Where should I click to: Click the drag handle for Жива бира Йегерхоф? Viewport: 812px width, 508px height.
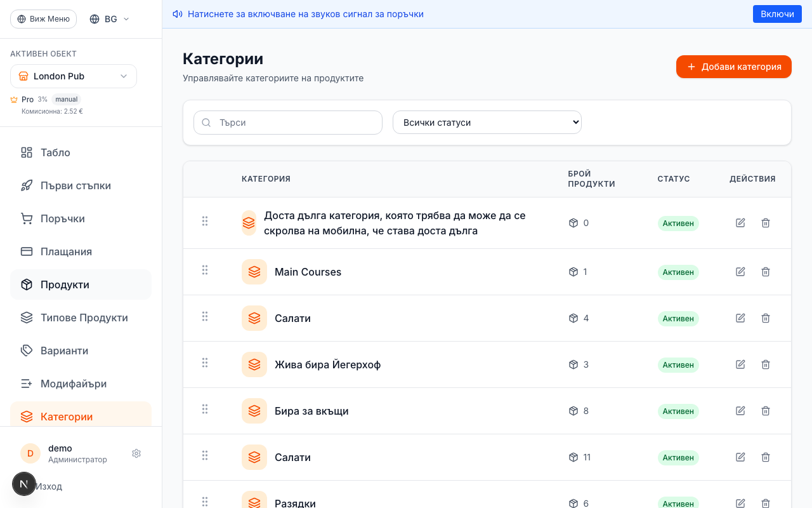[205, 363]
